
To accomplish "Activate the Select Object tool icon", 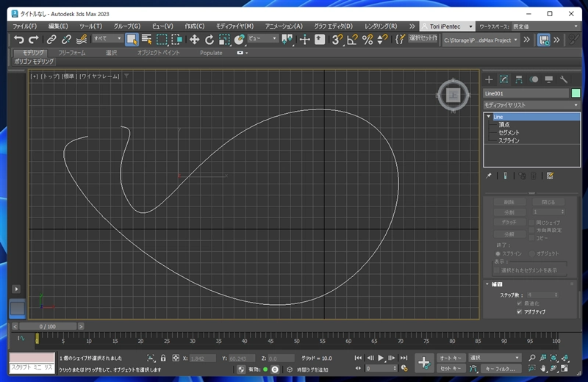I will pyautogui.click(x=132, y=40).
